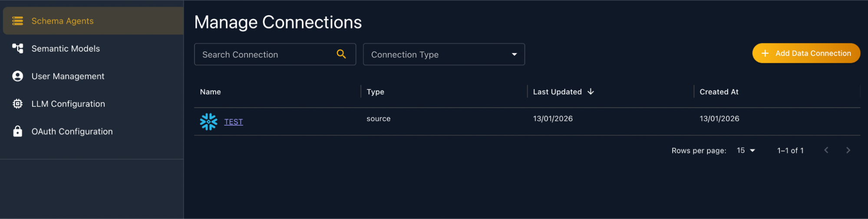
Task: Expand the Rows per page selector
Action: coord(746,150)
